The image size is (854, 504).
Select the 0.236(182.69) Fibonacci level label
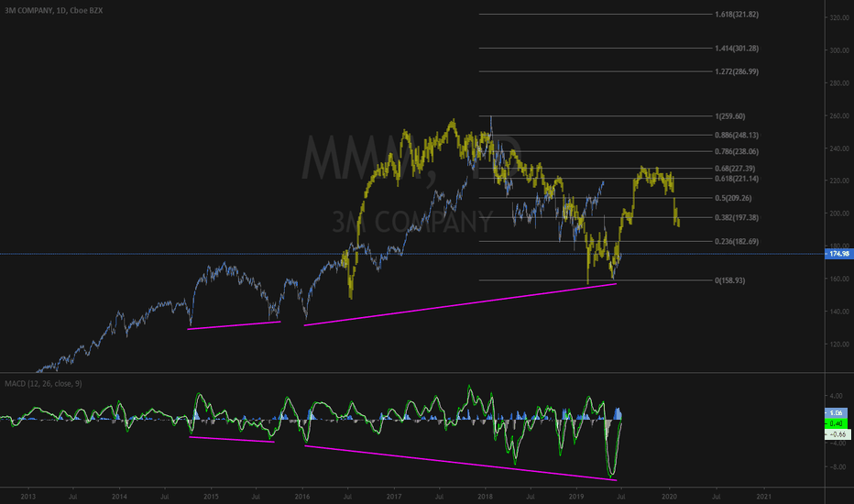737,241
